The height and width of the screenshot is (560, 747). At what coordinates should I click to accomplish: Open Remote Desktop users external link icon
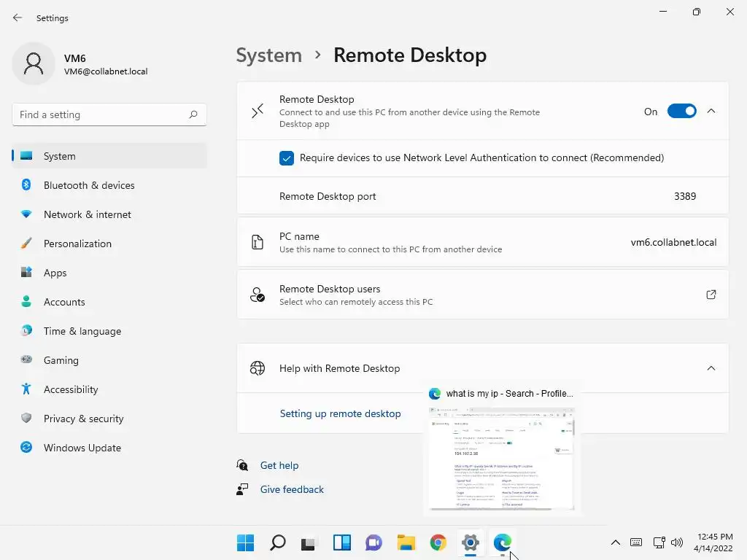coord(711,295)
